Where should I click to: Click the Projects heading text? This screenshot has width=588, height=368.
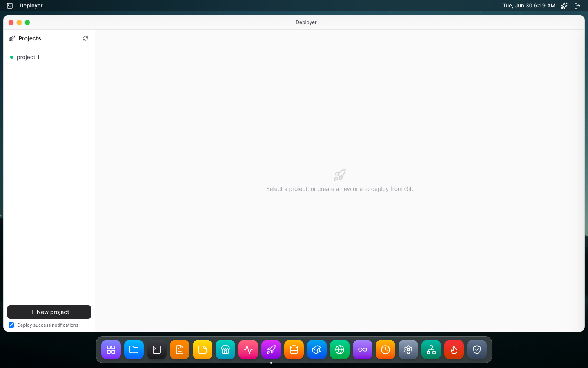tap(30, 38)
